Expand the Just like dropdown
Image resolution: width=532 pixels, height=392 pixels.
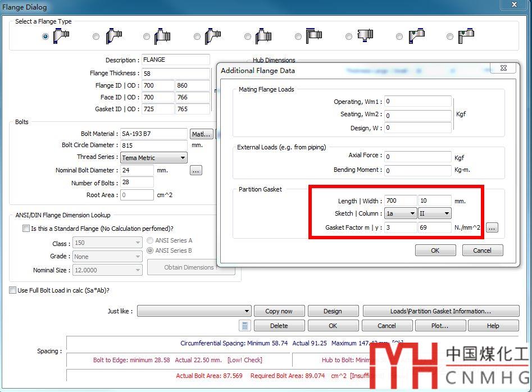[x=194, y=311]
